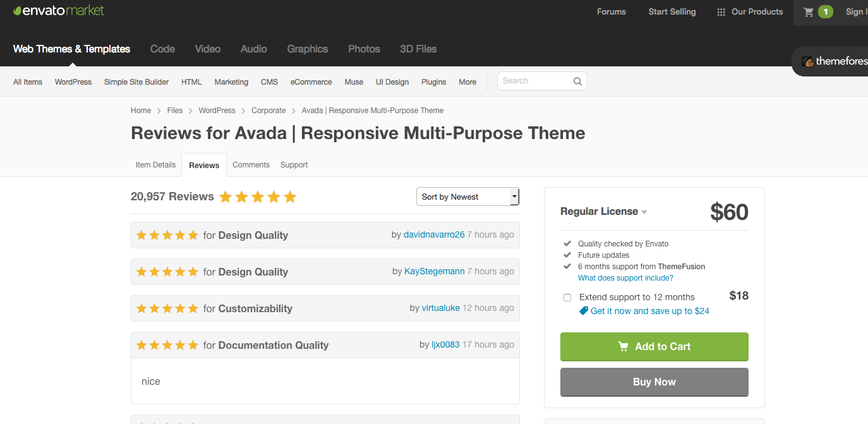Open the Marketing category
This screenshot has width=868, height=424.
click(231, 82)
